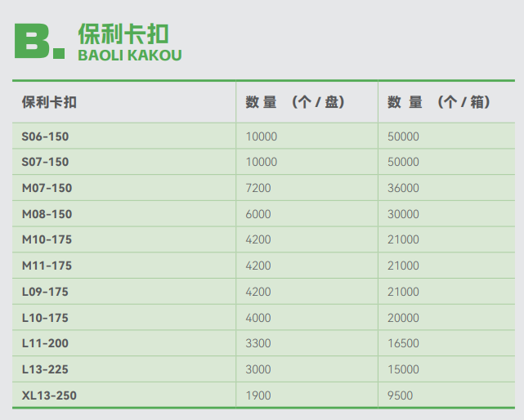The image size is (524, 420).
Task: Select the L13-225 row label
Action: [45, 369]
